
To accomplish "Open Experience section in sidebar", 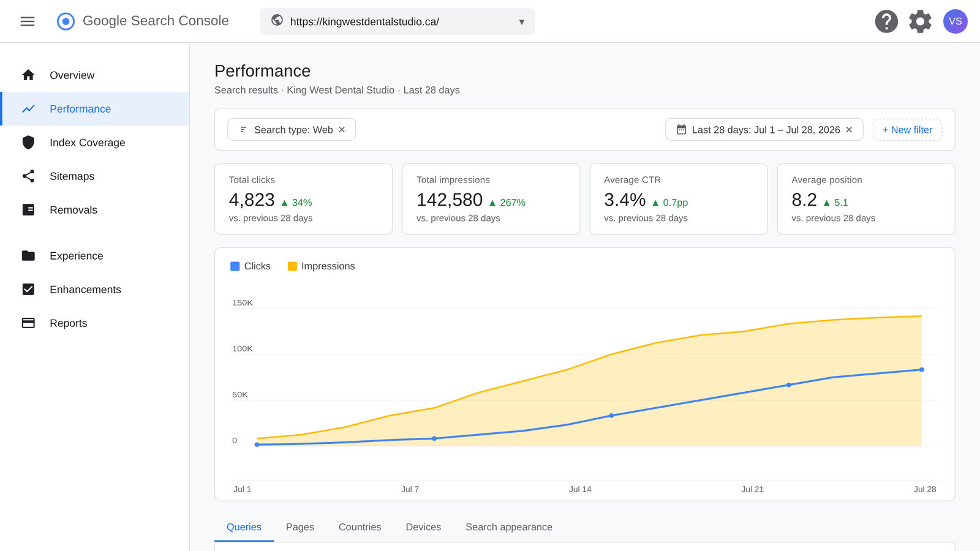I will point(94,256).
